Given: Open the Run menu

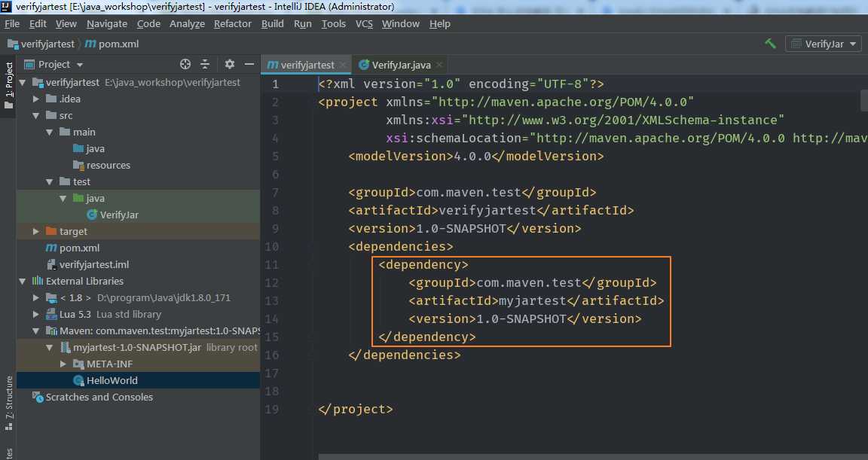Looking at the screenshot, I should (x=302, y=24).
